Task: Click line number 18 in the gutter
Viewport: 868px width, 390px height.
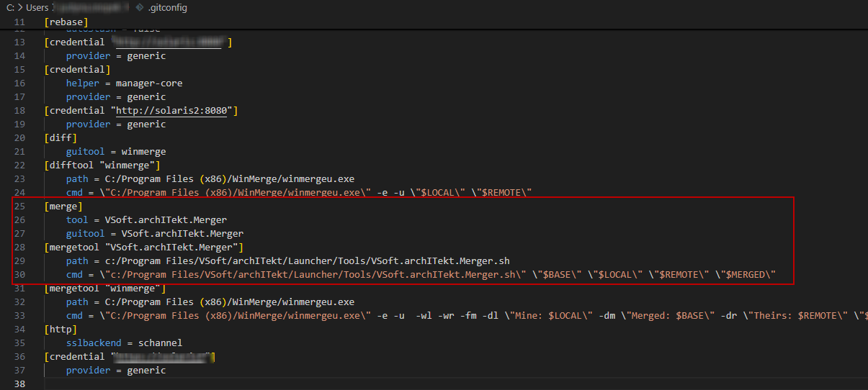Action: [x=19, y=110]
